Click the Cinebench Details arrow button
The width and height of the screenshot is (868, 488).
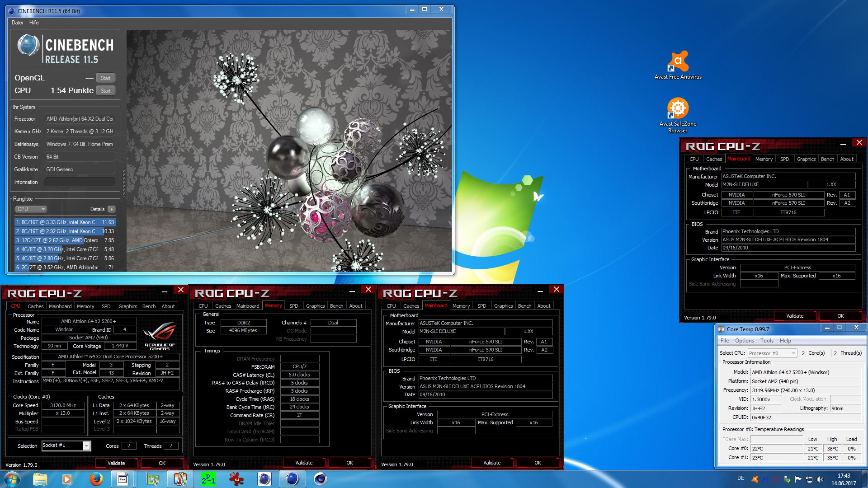[112, 209]
